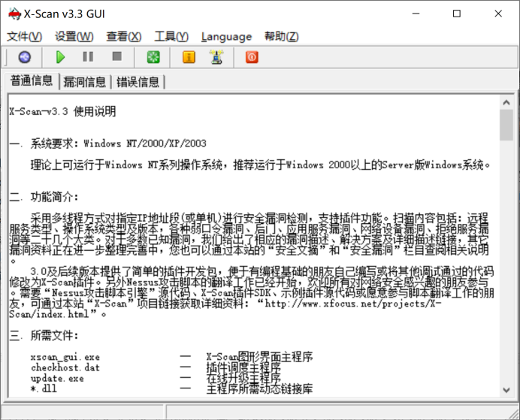Click the scrollbar down arrow
The height and width of the screenshot is (420, 520).
click(506, 390)
